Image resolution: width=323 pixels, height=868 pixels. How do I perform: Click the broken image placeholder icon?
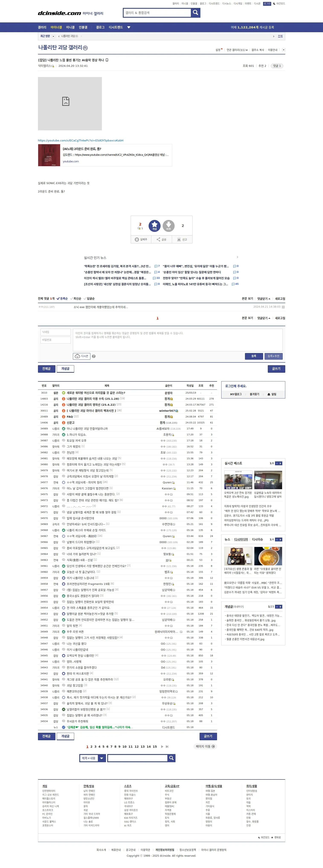(66, 101)
